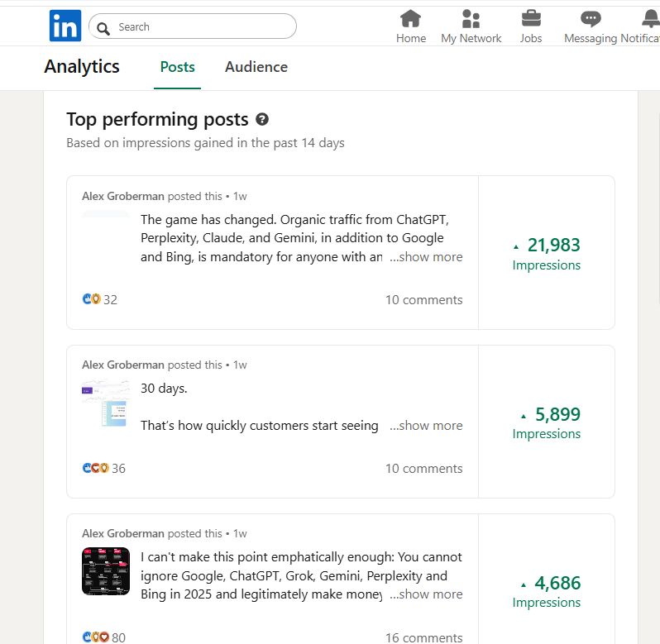This screenshot has height=644, width=660.
Task: Open the Jobs briefcase icon
Action: [531, 18]
